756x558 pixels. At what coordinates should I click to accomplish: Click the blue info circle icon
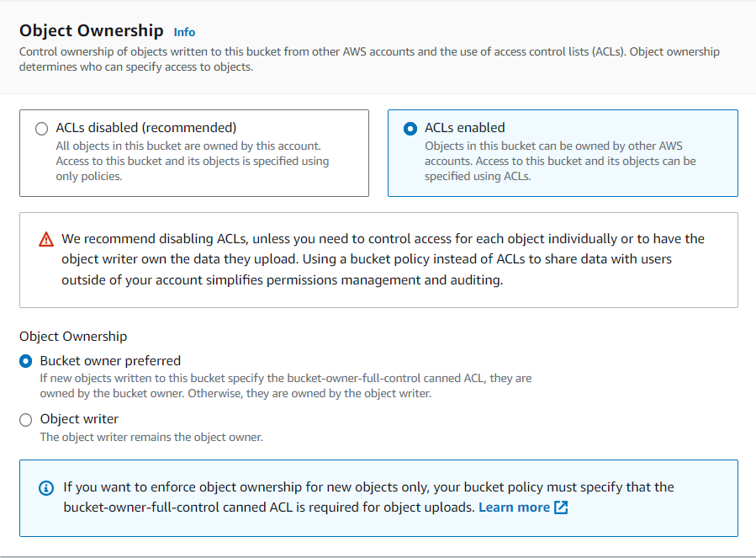tap(46, 488)
